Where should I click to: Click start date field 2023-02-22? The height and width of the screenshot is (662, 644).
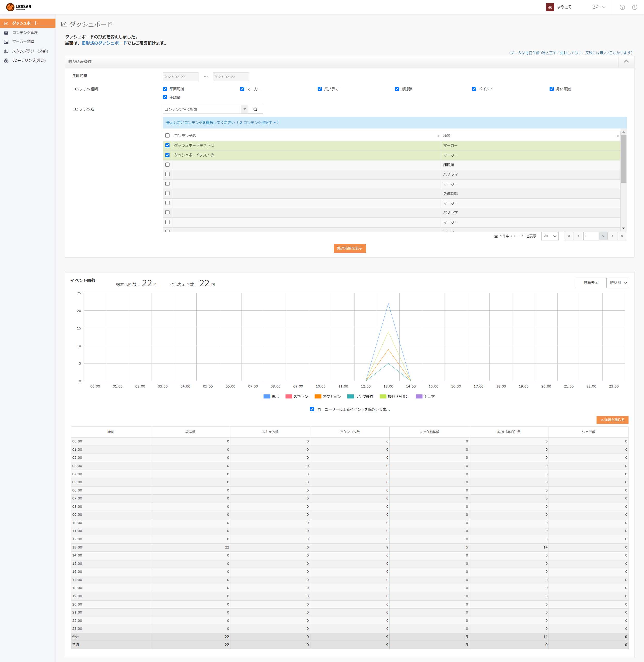pyautogui.click(x=181, y=77)
